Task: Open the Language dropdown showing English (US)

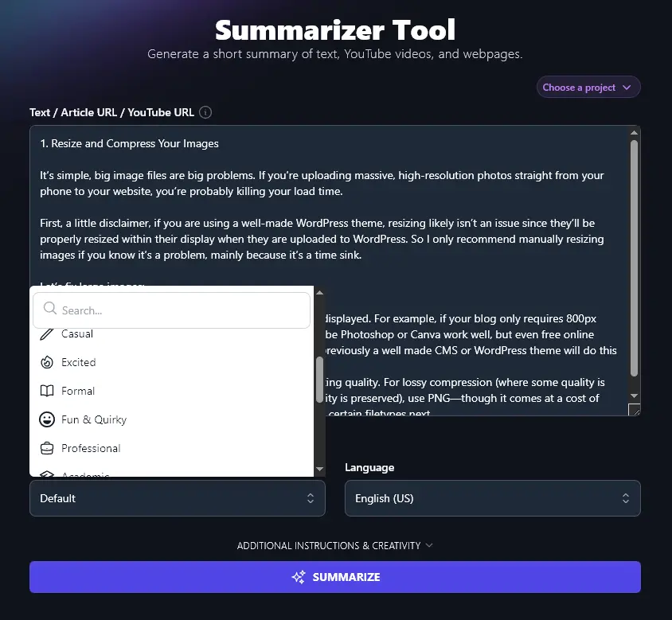Action: (x=492, y=498)
